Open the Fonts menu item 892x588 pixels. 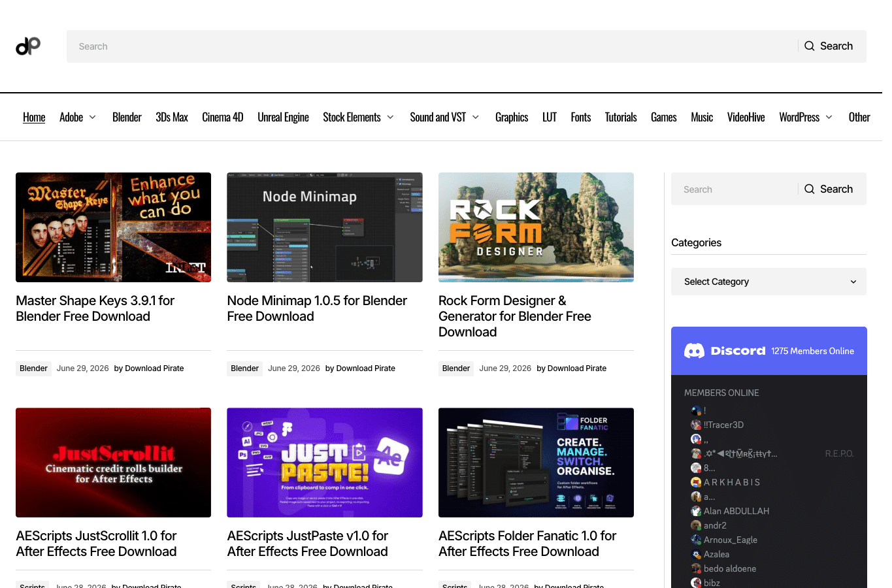coord(581,117)
